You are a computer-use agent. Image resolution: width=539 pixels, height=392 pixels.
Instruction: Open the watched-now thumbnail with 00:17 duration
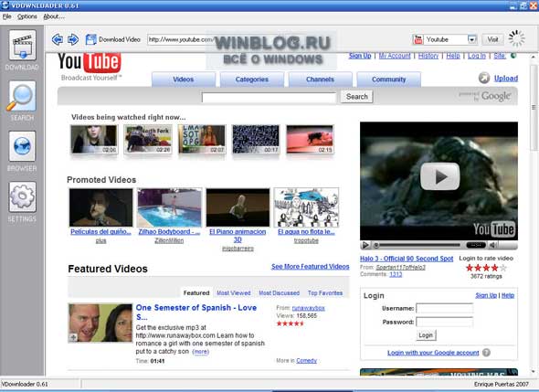coord(256,139)
